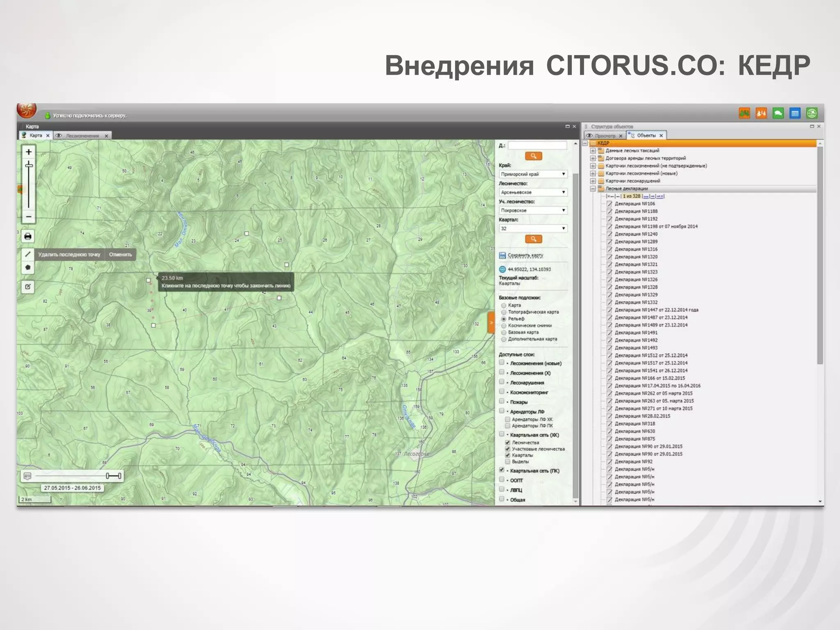840x630 pixels.
Task: Open the Уч. лесничество dropdown Покровское
Action: click(533, 210)
